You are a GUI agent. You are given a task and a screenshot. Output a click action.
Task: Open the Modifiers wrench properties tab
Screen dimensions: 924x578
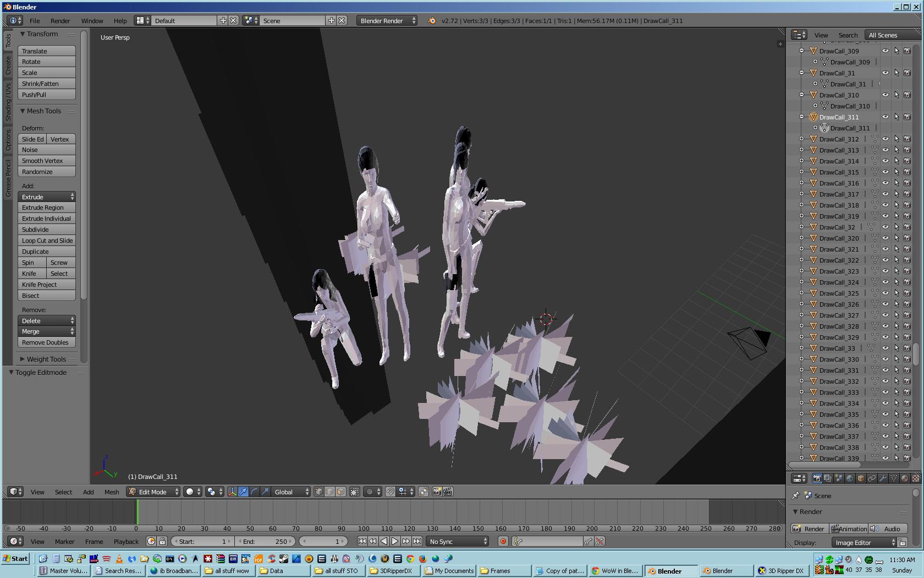click(x=883, y=478)
